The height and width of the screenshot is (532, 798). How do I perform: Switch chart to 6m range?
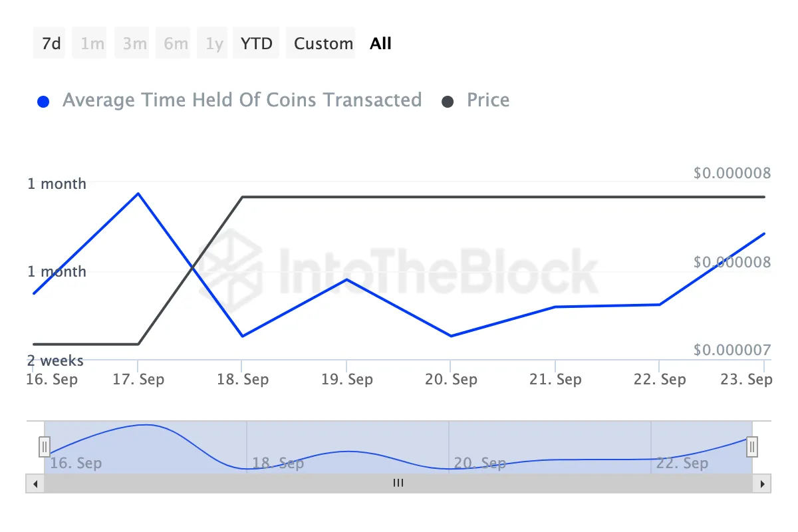click(176, 44)
